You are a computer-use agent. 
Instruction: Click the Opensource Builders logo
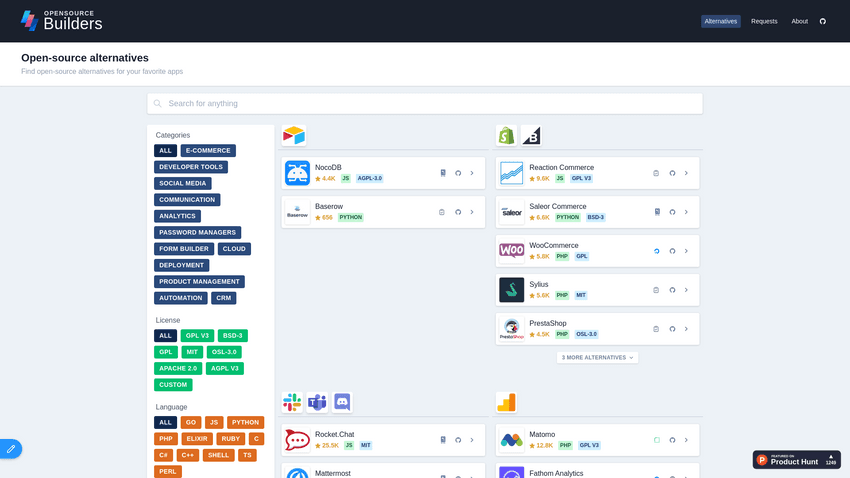(62, 21)
